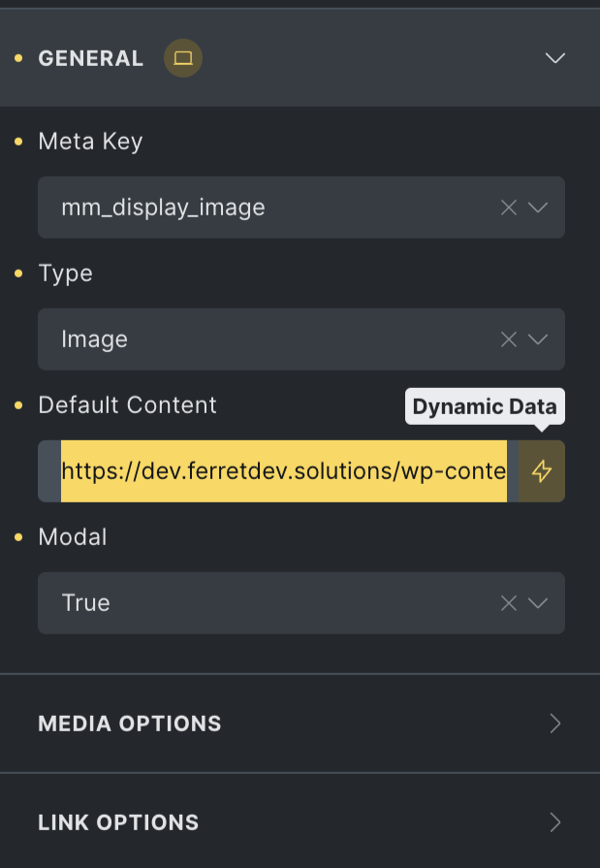Click the yellow dot beside Type label
Screen dimensions: 600x868
(18, 273)
